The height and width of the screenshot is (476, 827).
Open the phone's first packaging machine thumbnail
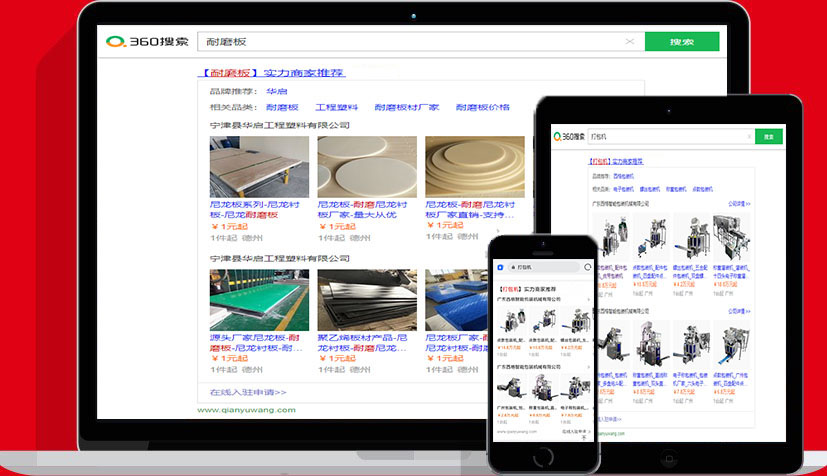point(510,320)
